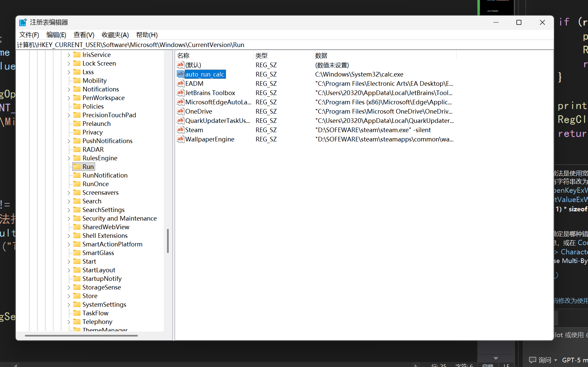This screenshot has height=367, width=588.
Task: Select the SystemSettings tree item
Action: pyautogui.click(x=104, y=304)
